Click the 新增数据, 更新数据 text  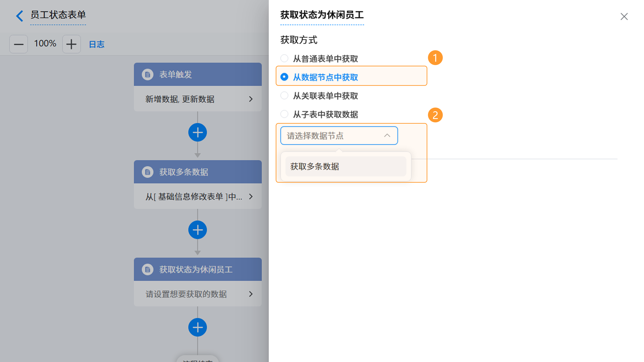pos(180,99)
